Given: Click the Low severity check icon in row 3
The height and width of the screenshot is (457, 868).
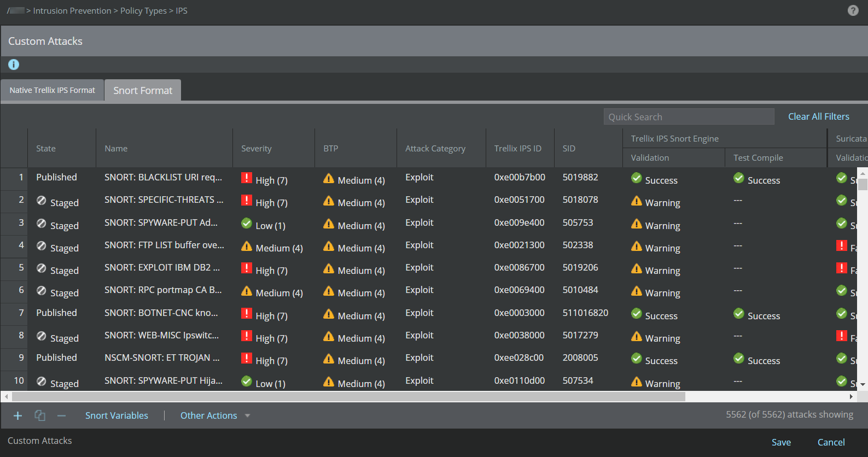Looking at the screenshot, I should pos(247,223).
